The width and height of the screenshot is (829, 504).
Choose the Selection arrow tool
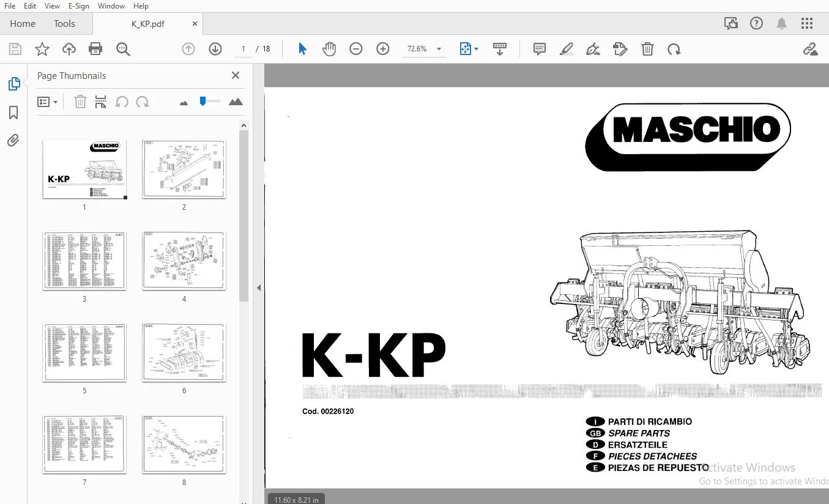pyautogui.click(x=302, y=49)
